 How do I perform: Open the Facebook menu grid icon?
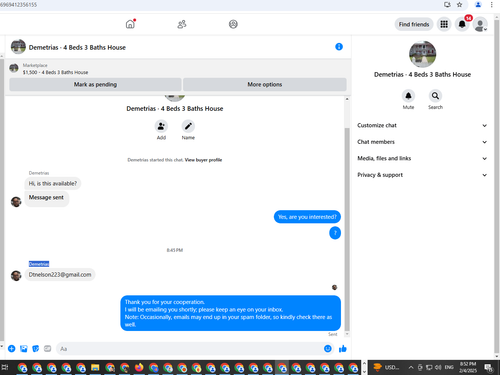coord(444,24)
